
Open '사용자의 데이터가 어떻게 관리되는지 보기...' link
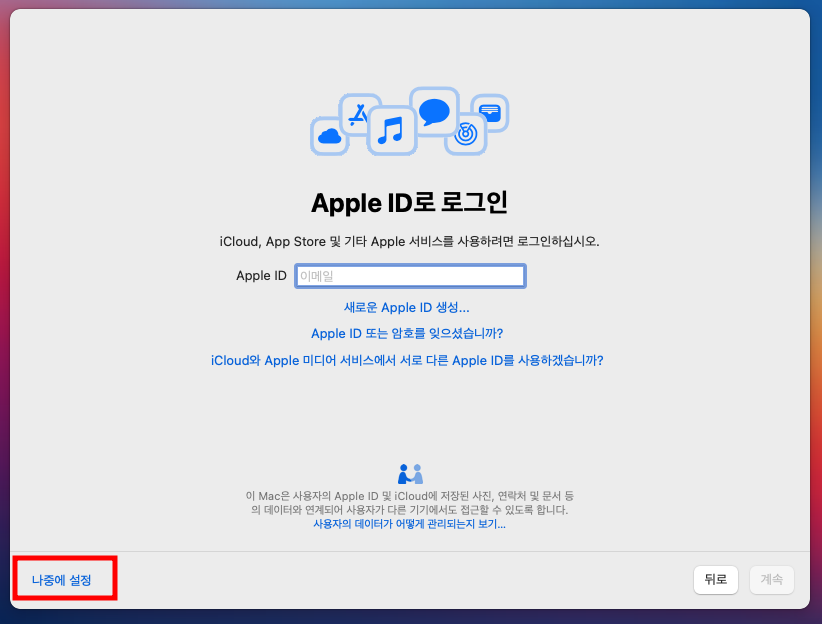pyautogui.click(x=409, y=524)
